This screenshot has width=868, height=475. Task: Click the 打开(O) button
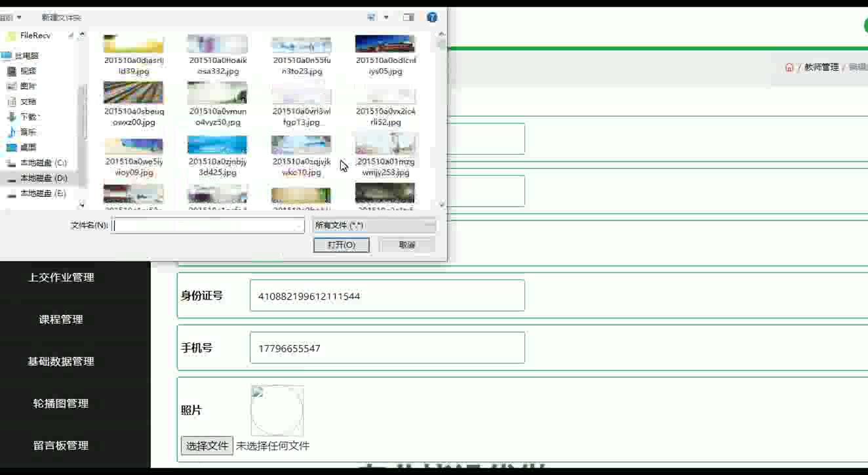(x=341, y=245)
